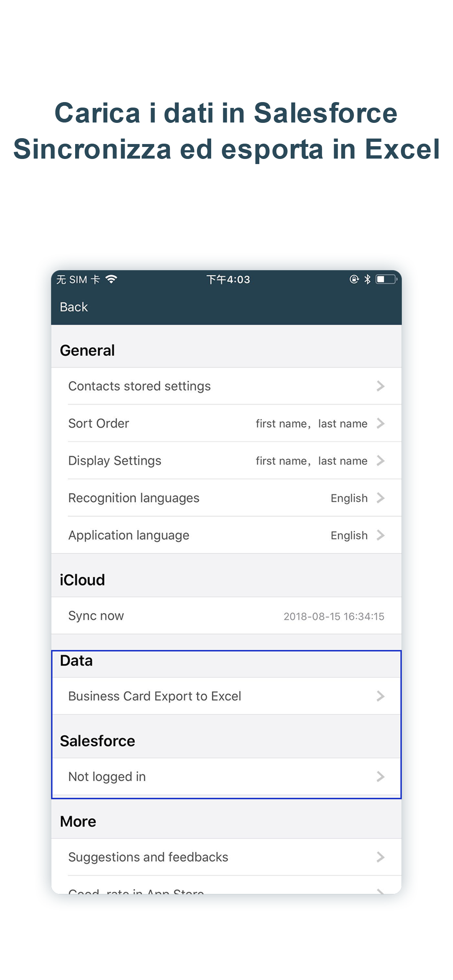Select the Data section header
Viewport: 453px width, 980px height.
point(76,660)
